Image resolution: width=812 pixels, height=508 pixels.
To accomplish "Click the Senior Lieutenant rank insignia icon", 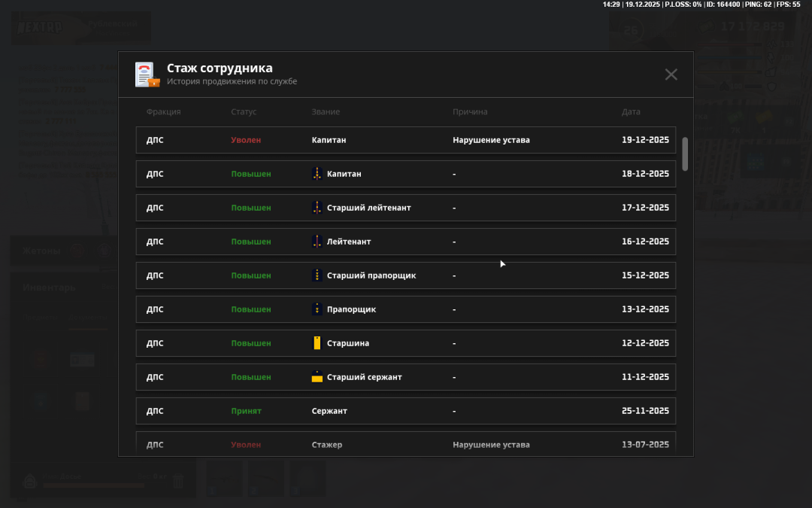I will tap(317, 208).
